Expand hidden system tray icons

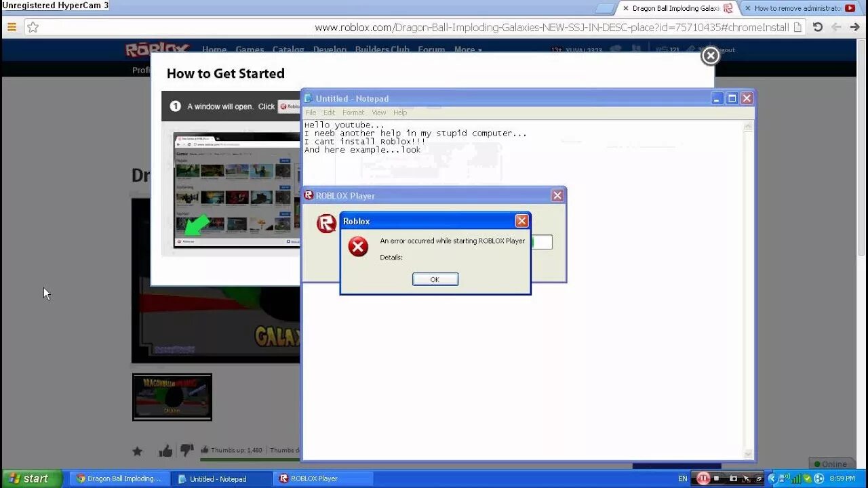[x=772, y=479]
